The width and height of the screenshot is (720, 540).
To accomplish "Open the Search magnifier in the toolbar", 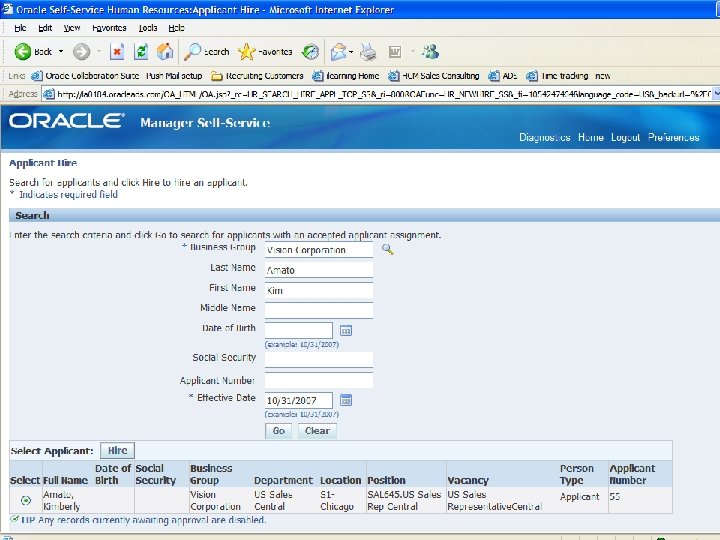I will tap(191, 52).
